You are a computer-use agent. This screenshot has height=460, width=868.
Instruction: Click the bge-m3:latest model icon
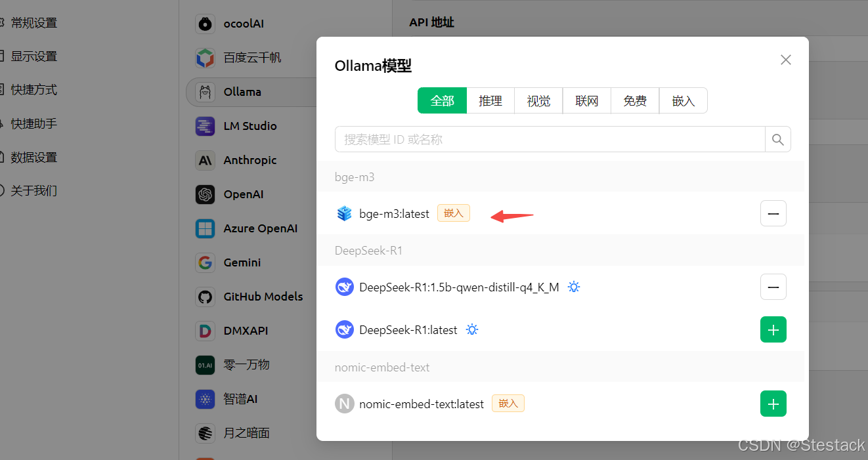tap(344, 213)
